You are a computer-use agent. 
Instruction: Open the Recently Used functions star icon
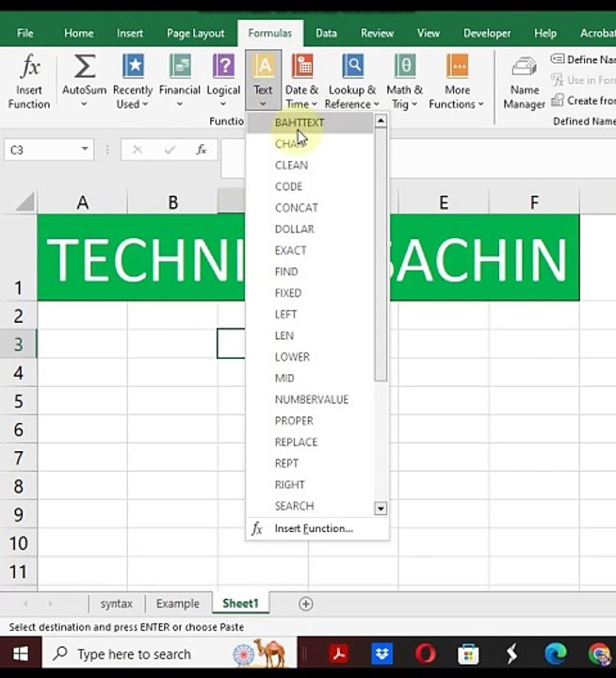point(133,66)
